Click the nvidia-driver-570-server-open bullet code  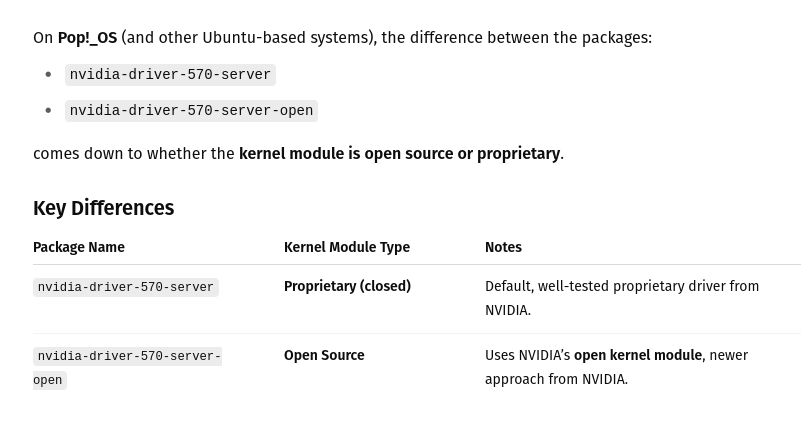(191, 111)
